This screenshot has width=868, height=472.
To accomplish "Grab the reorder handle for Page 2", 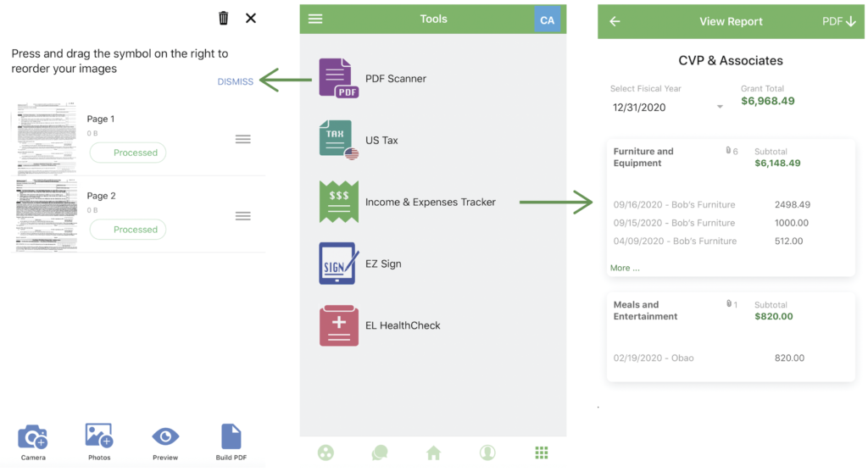I will [x=243, y=216].
